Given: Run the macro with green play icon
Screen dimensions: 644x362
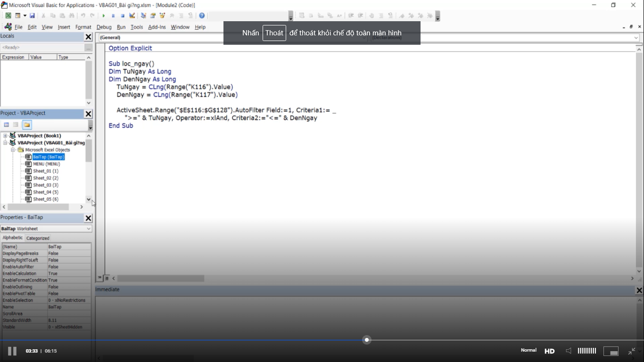Looking at the screenshot, I should click(104, 16).
